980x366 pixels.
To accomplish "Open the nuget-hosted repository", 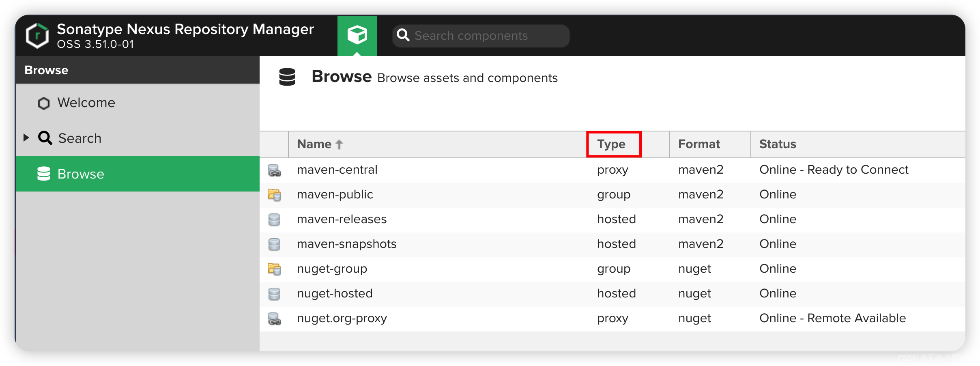I will point(335,293).
